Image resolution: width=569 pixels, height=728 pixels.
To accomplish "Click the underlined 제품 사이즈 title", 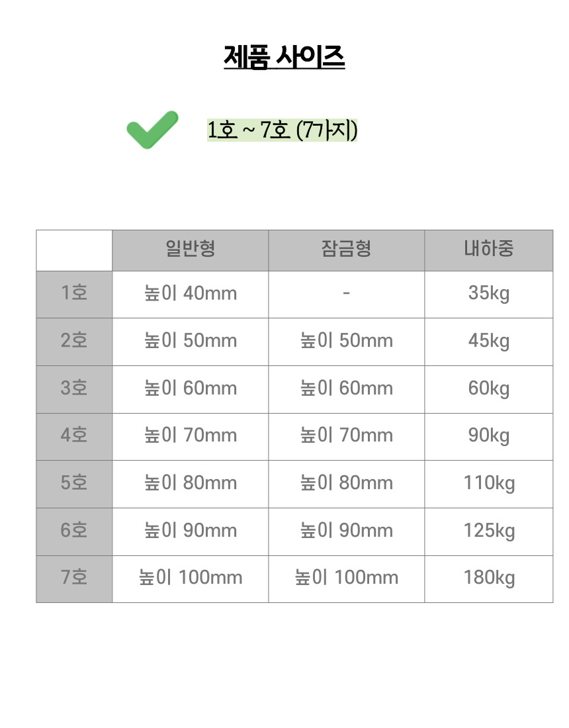I will point(284,57).
